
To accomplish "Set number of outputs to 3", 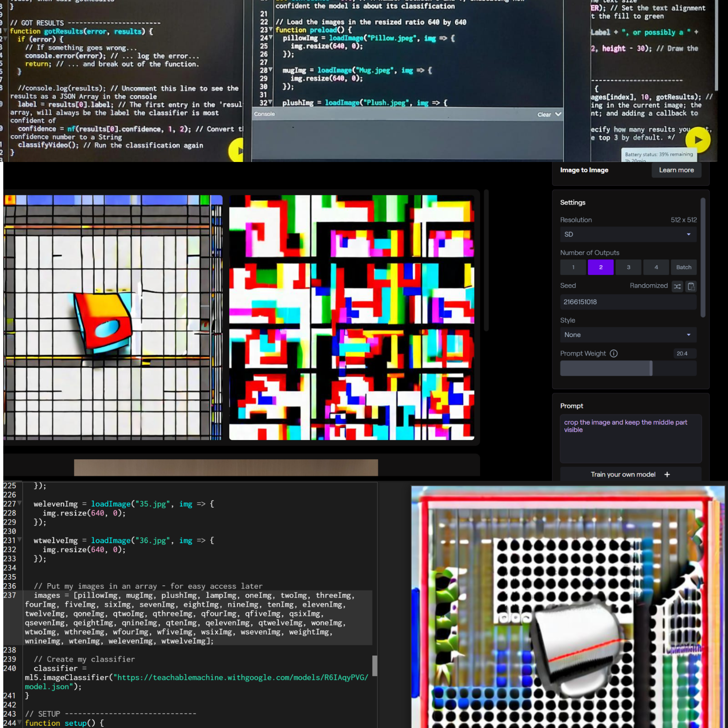I will (628, 267).
